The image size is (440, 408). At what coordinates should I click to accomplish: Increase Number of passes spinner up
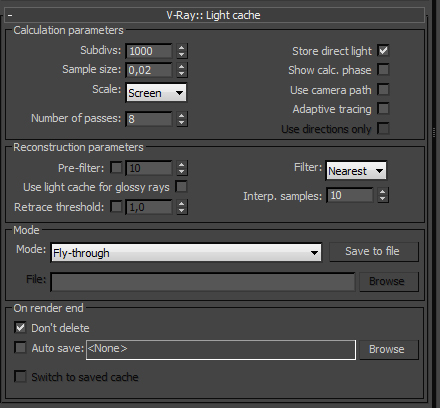coord(181,115)
